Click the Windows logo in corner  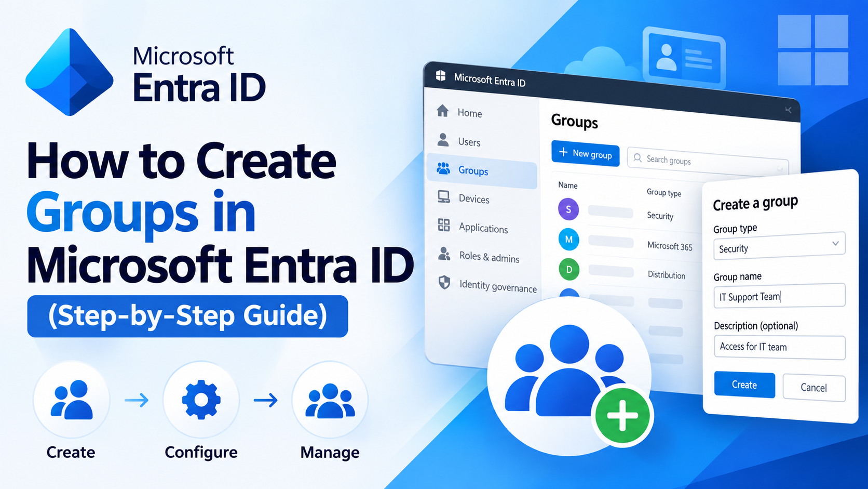(813, 50)
